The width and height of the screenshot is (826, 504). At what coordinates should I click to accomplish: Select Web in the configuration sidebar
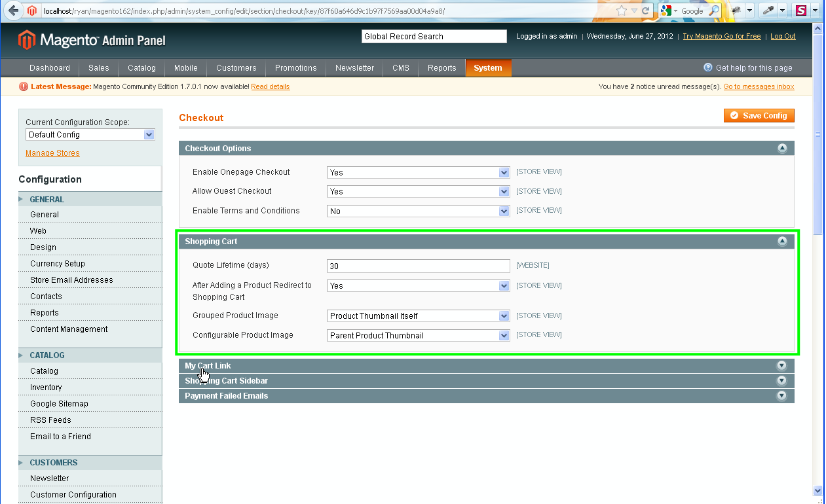38,231
